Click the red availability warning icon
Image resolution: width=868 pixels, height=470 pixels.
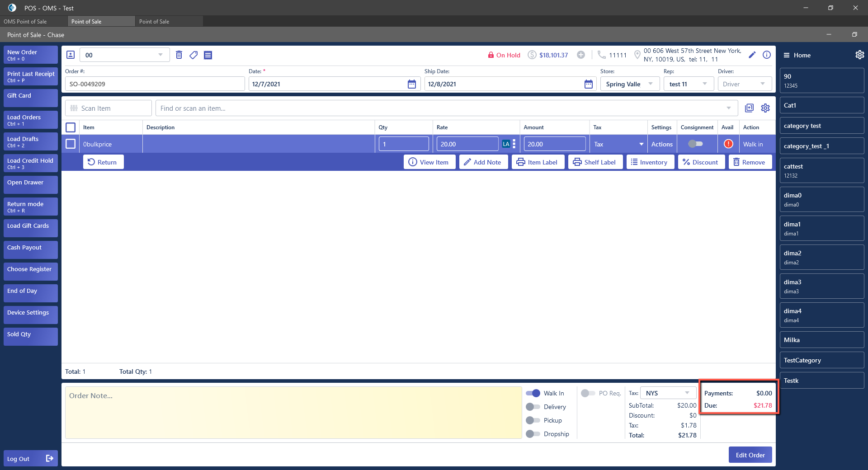tap(728, 144)
